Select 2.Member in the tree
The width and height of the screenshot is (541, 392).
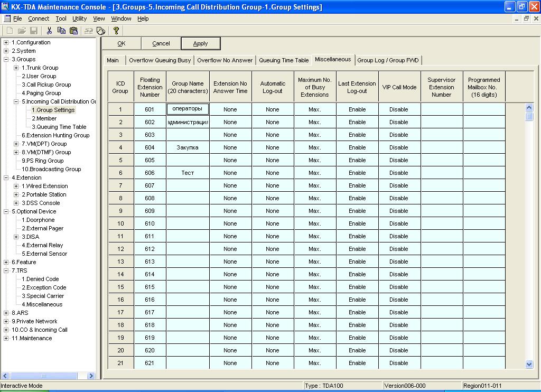pos(44,118)
